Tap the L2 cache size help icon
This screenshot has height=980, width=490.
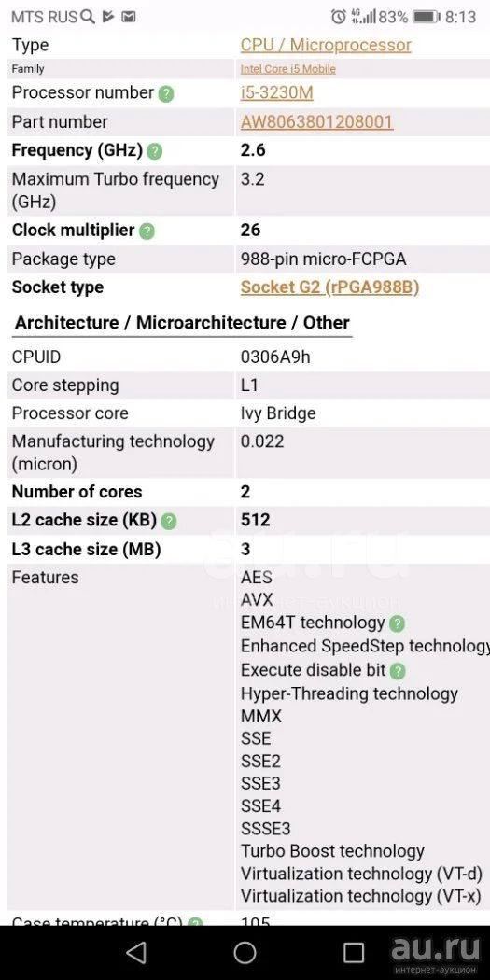click(169, 522)
